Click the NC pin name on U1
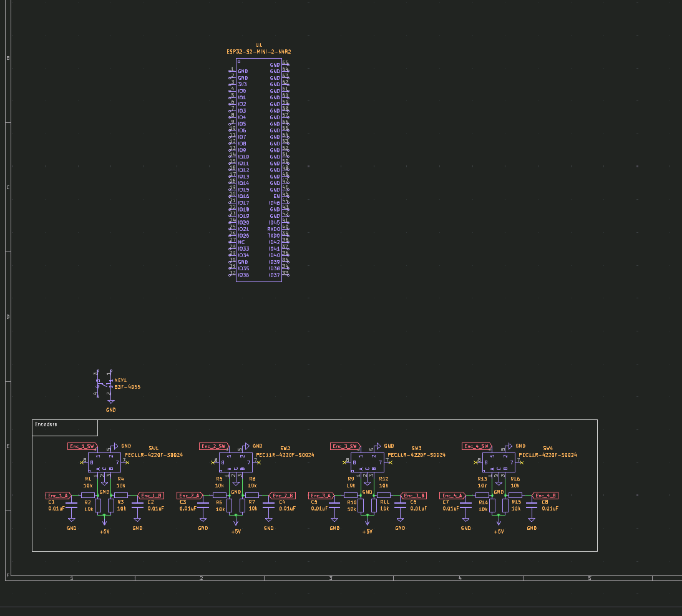The height and width of the screenshot is (616, 682). (x=241, y=242)
